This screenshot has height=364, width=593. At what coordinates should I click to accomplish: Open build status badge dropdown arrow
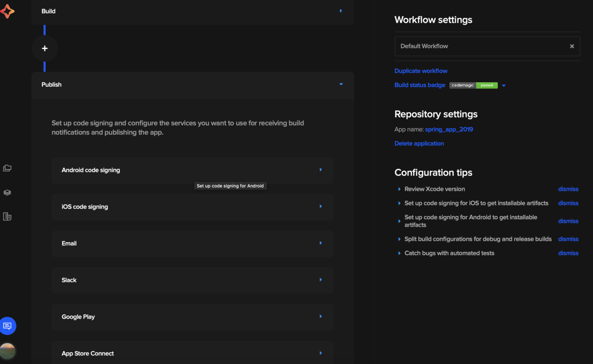[504, 85]
